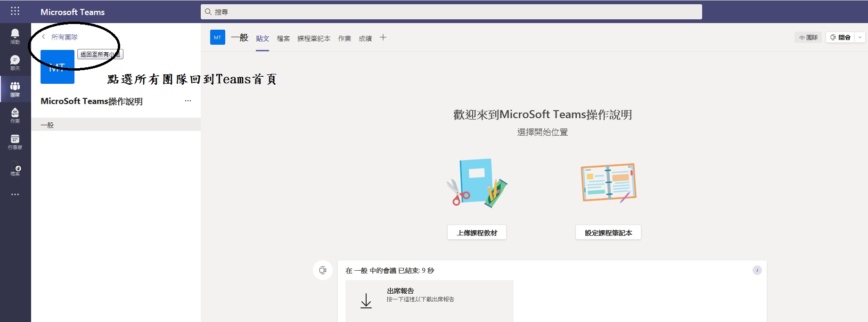Click the search box
The width and height of the screenshot is (868, 322).
tap(451, 12)
